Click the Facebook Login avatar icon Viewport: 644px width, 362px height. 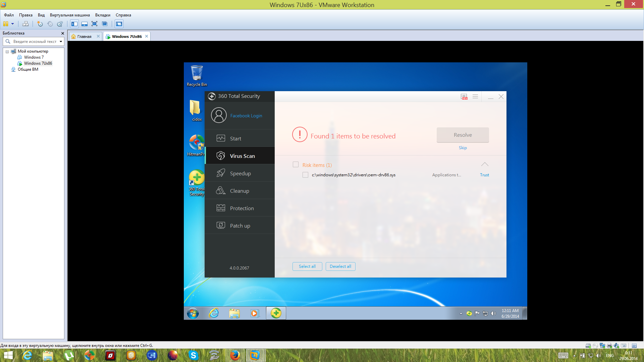219,115
